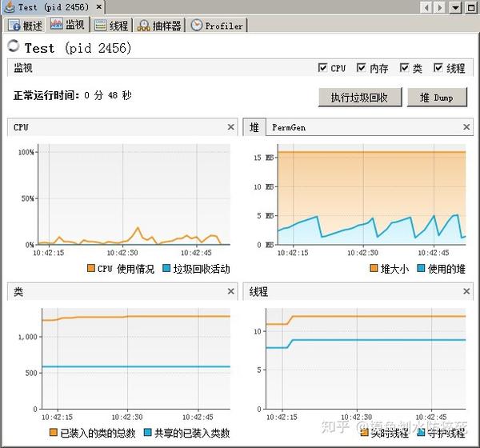
Task: Click the 概述 overview info icon
Action: point(14,26)
